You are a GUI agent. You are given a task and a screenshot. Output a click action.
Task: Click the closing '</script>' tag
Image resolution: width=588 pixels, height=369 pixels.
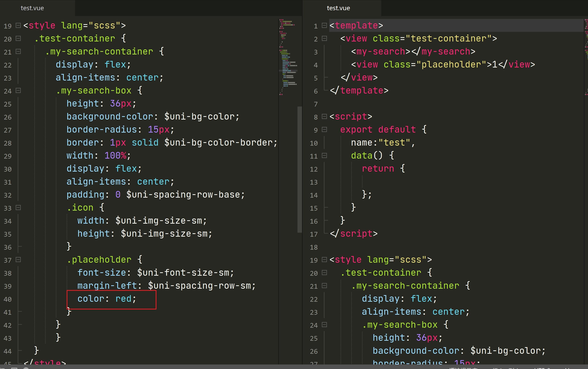[x=354, y=234]
